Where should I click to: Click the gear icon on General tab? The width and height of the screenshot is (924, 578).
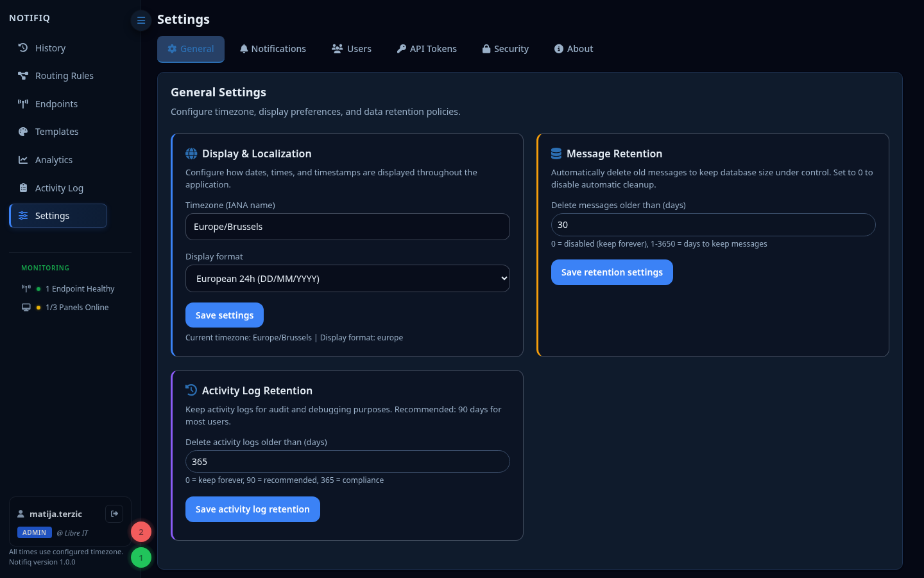(x=172, y=49)
